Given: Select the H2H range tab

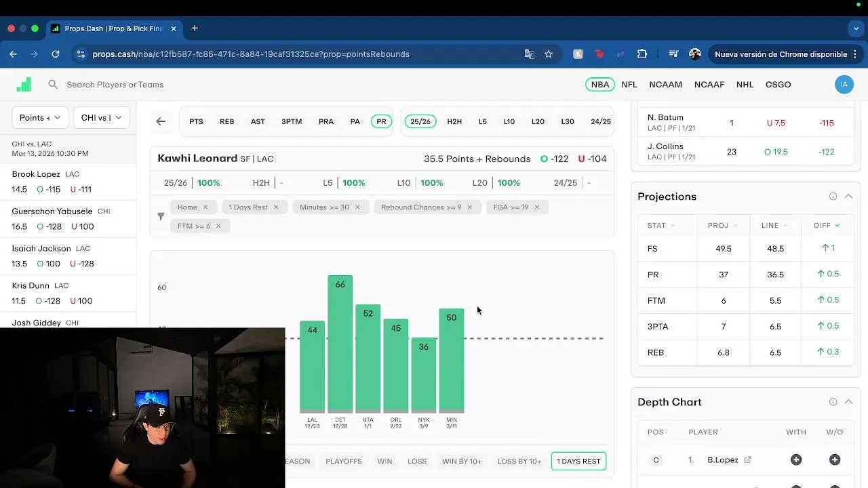Looking at the screenshot, I should click(454, 122).
